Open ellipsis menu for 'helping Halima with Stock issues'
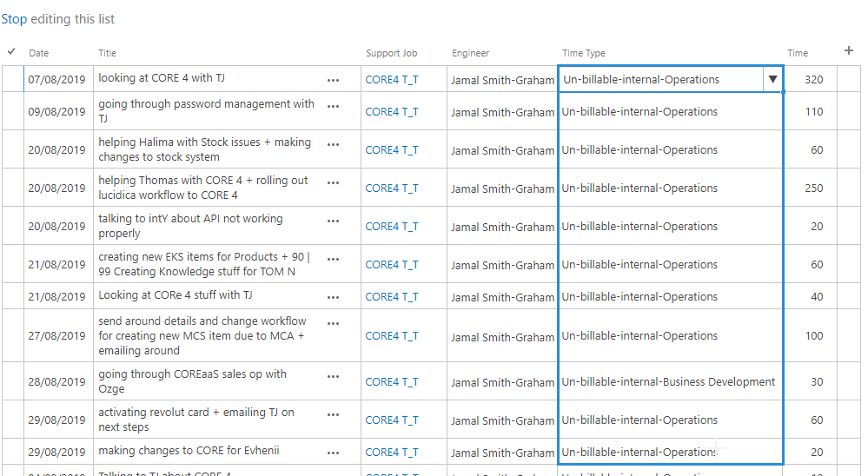Image resolution: width=868 pixels, height=476 pixels. [x=334, y=144]
